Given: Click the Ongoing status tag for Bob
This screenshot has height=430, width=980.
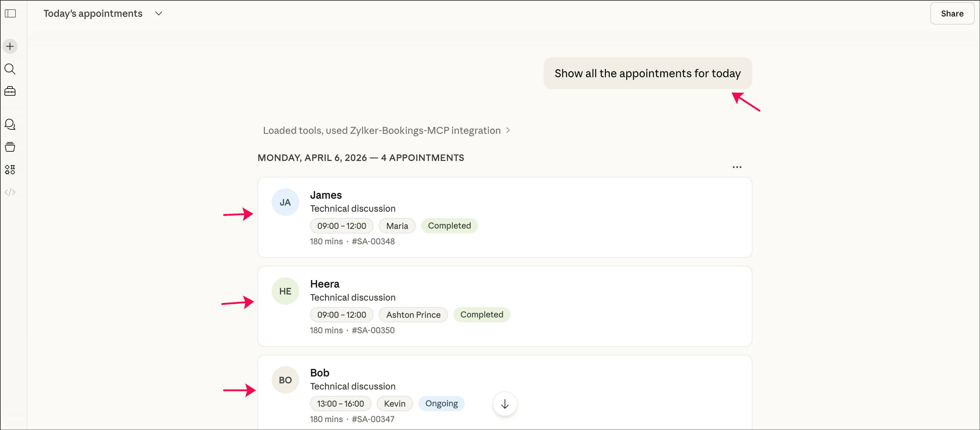Looking at the screenshot, I should 441,403.
